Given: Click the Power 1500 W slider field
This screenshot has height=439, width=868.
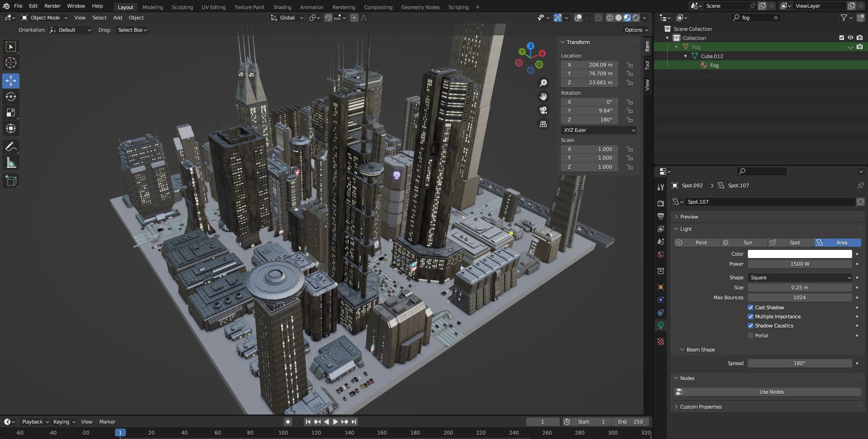Looking at the screenshot, I should point(800,264).
